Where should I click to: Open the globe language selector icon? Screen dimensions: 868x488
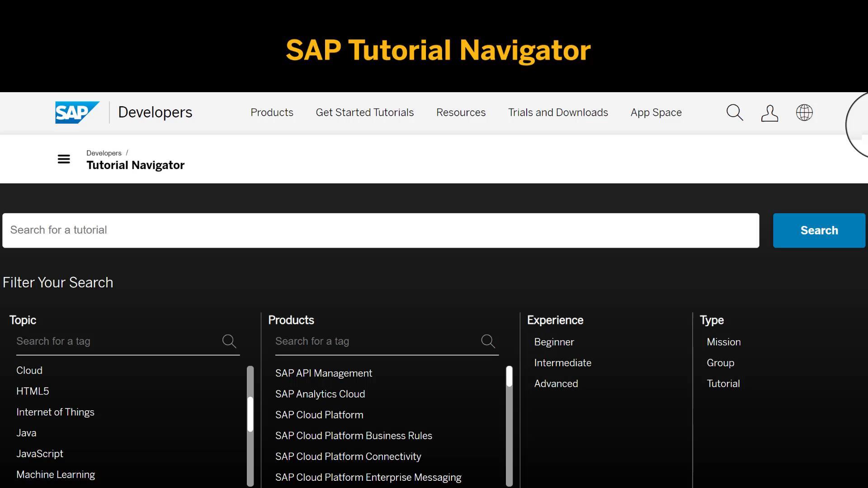point(804,113)
